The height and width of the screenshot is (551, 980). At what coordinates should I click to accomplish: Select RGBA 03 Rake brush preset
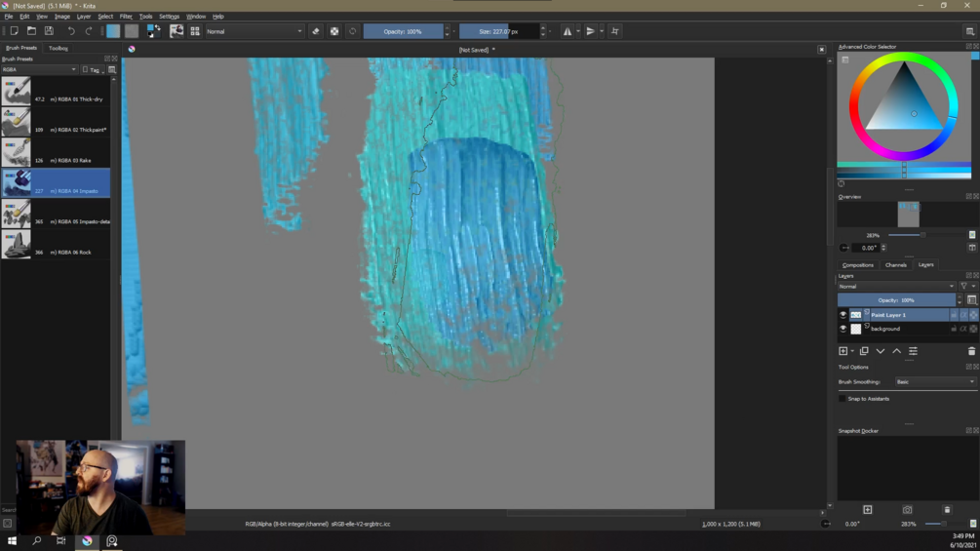[x=56, y=152]
